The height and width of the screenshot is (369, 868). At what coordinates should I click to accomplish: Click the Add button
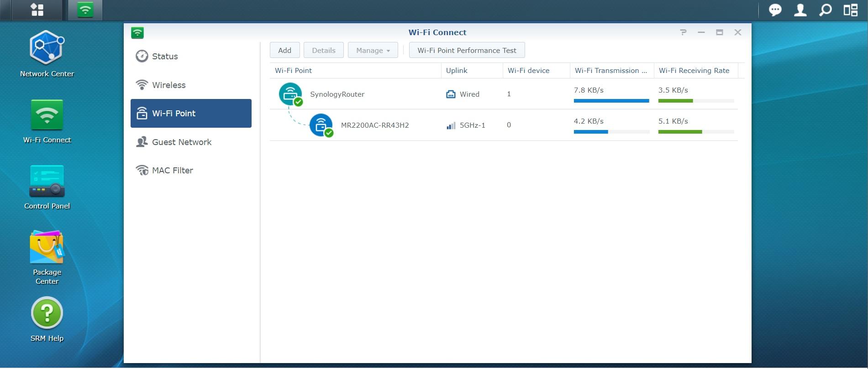tap(284, 50)
